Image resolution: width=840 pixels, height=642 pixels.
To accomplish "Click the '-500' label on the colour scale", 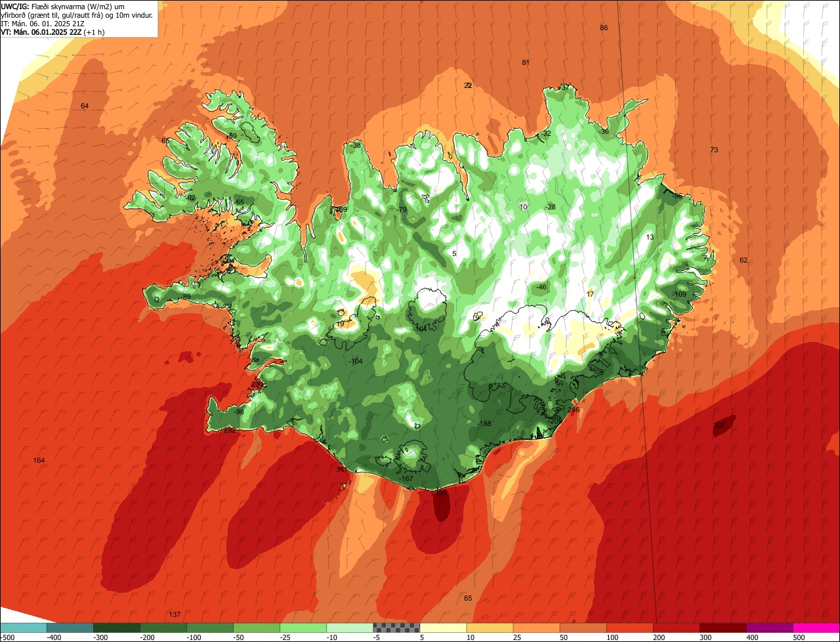I will (7, 637).
